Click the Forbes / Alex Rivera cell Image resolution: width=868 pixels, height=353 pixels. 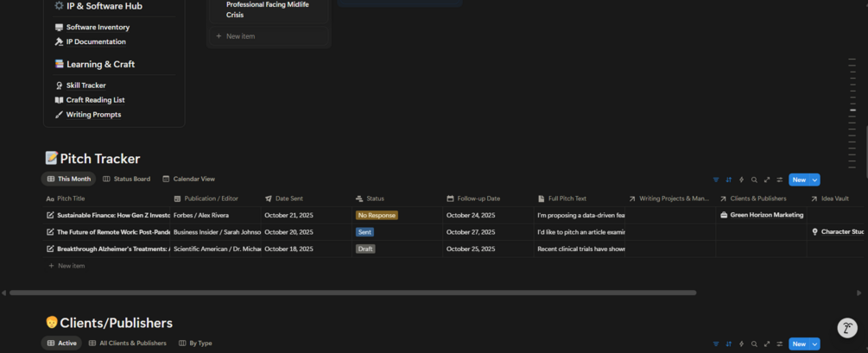tap(215, 215)
